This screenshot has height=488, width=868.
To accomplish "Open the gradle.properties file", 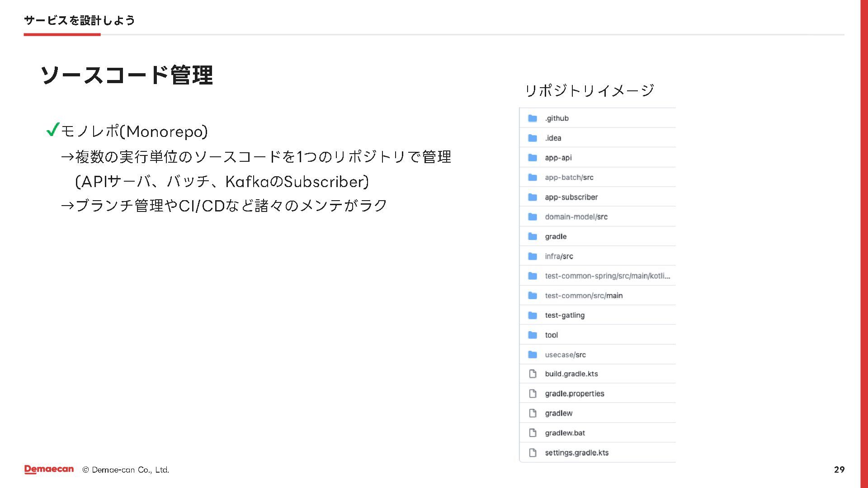I will [x=574, y=394].
